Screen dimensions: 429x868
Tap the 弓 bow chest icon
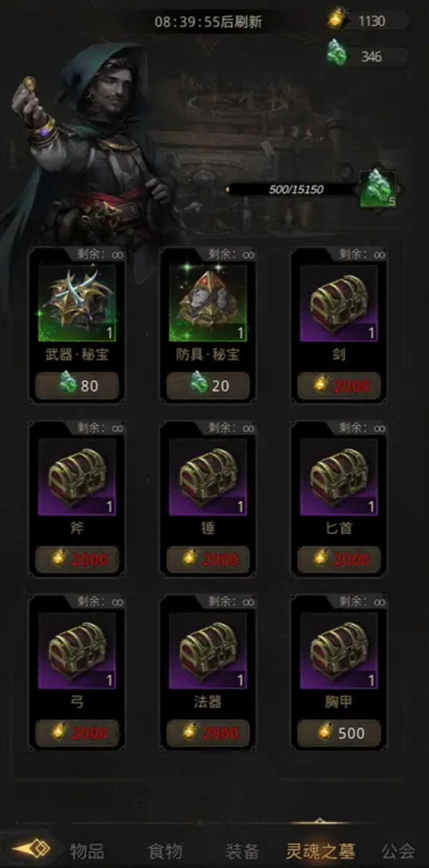(x=77, y=650)
